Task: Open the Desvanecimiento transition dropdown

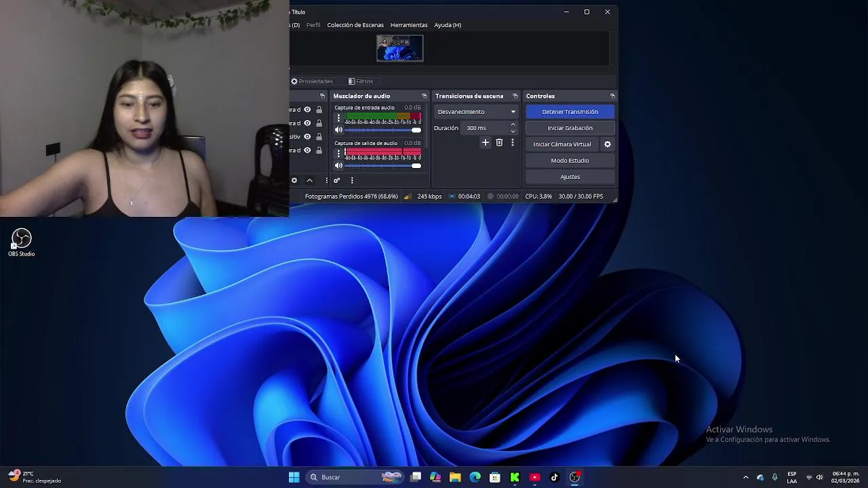Action: (476, 112)
